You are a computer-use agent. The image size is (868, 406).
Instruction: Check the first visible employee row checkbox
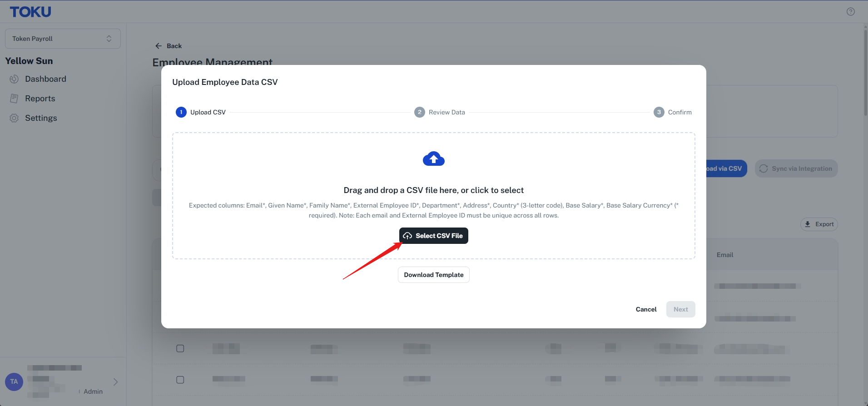[x=180, y=348]
